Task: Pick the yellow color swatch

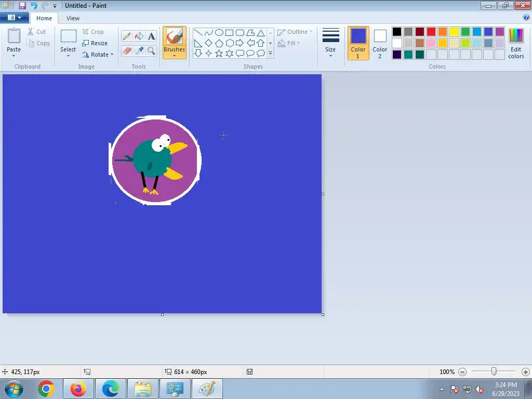Action: pyautogui.click(x=454, y=32)
